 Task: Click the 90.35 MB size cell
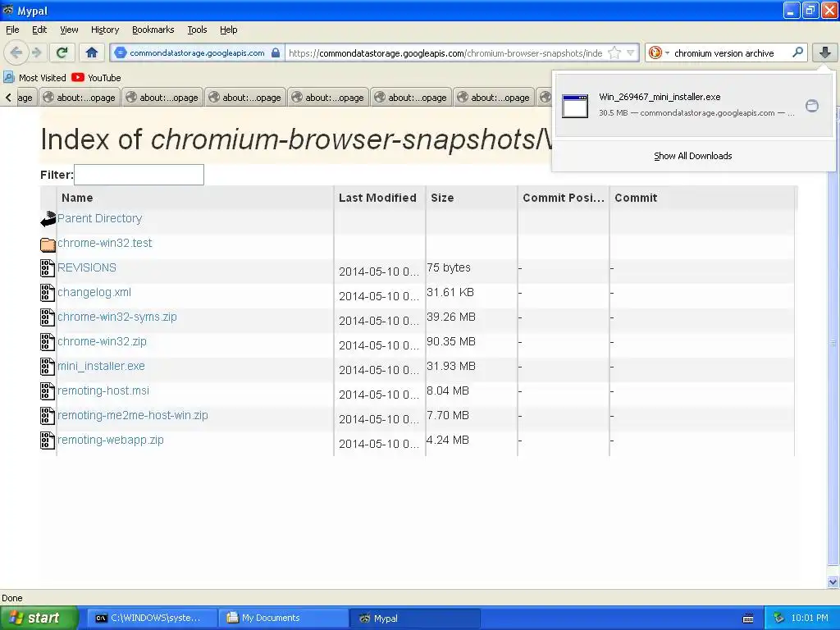(x=451, y=341)
